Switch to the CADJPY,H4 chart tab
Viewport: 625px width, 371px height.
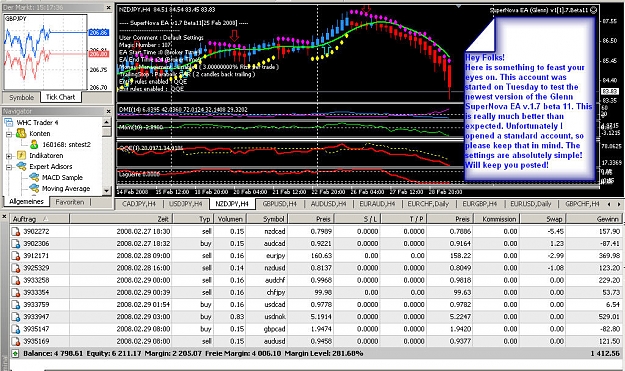[x=139, y=204]
